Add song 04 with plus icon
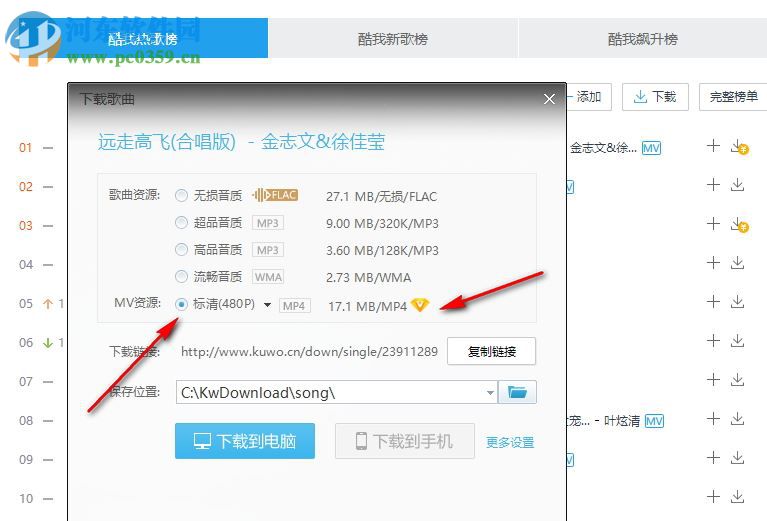 click(x=713, y=263)
